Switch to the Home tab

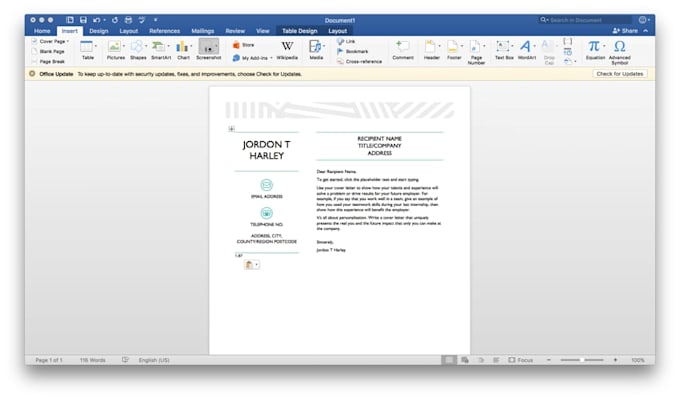click(x=42, y=31)
